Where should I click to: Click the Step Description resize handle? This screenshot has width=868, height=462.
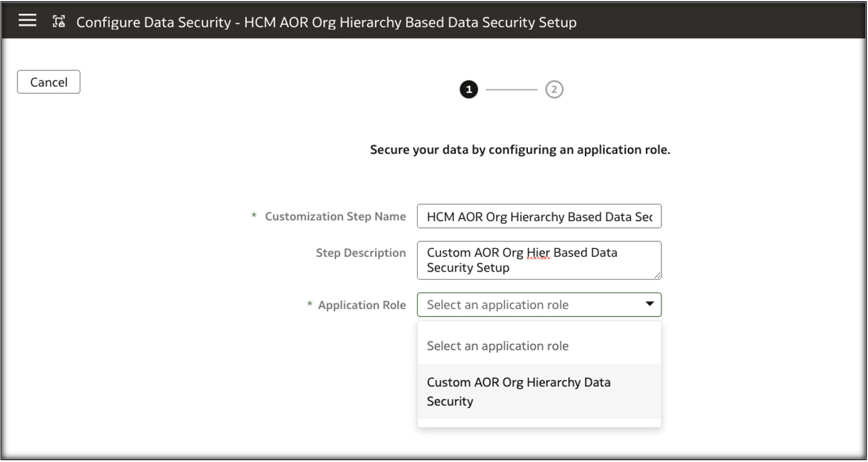coord(657,275)
